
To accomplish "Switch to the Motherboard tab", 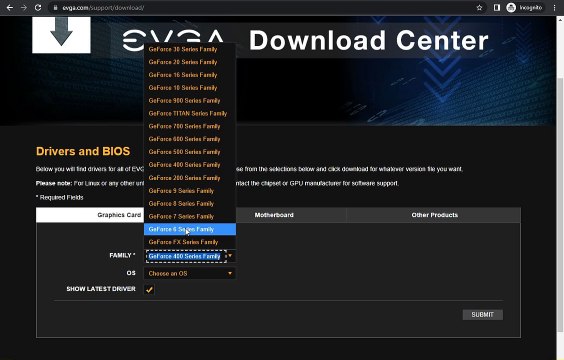I will click(274, 215).
